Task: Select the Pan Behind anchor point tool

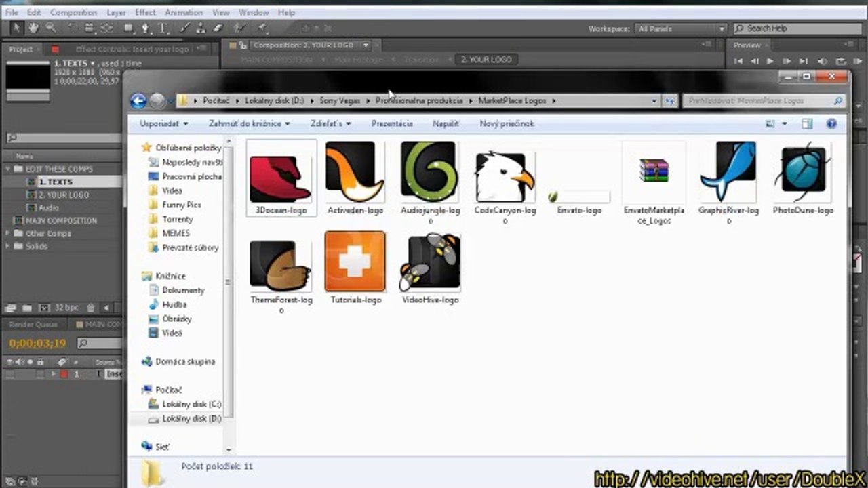Action: click(106, 28)
